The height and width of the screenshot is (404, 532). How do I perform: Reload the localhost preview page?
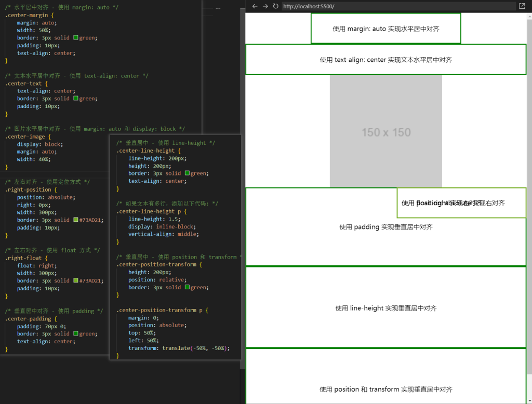click(275, 6)
